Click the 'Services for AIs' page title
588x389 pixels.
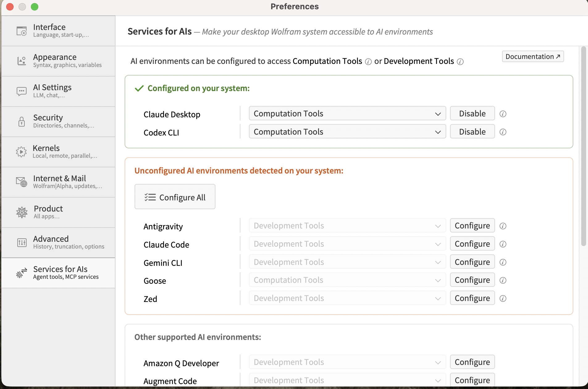(160, 31)
